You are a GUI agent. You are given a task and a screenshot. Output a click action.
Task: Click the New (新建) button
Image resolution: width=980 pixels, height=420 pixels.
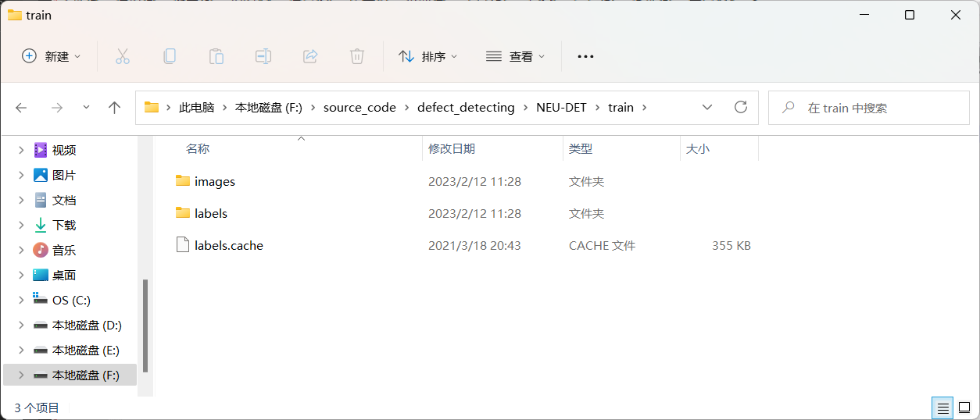pyautogui.click(x=52, y=56)
